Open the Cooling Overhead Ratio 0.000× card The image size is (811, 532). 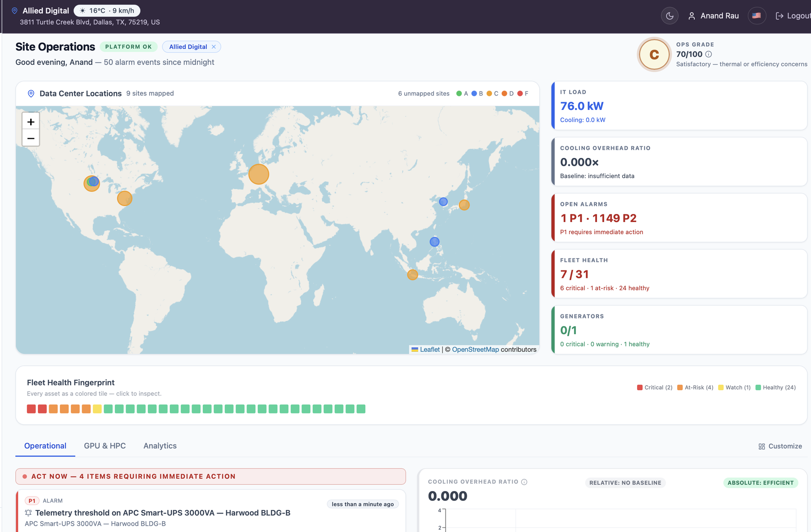[679, 162]
